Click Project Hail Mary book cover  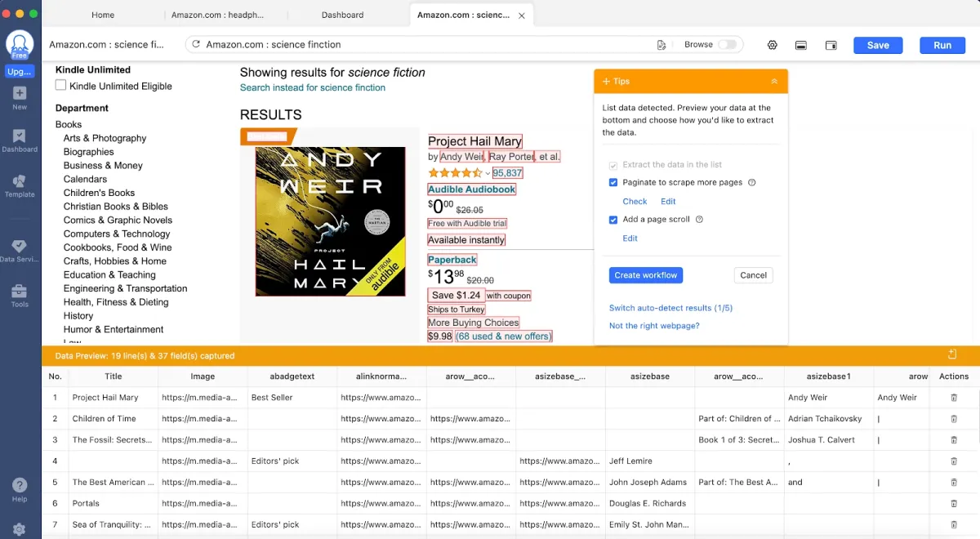pos(330,220)
